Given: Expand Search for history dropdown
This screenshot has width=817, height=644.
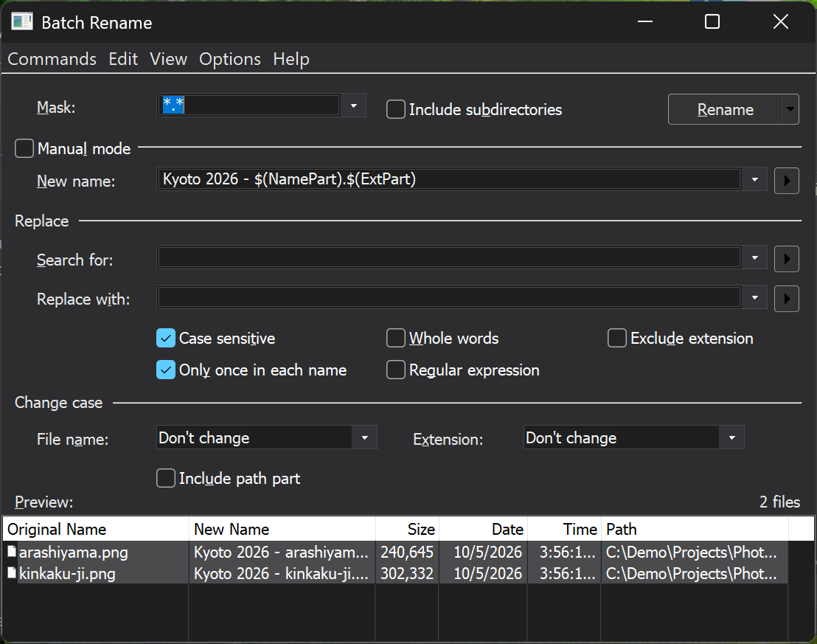Looking at the screenshot, I should pyautogui.click(x=754, y=258).
